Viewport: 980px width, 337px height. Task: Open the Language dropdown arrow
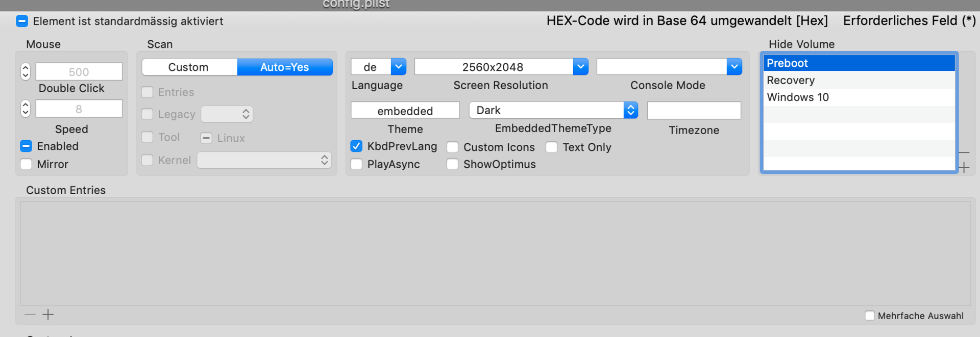(x=399, y=67)
